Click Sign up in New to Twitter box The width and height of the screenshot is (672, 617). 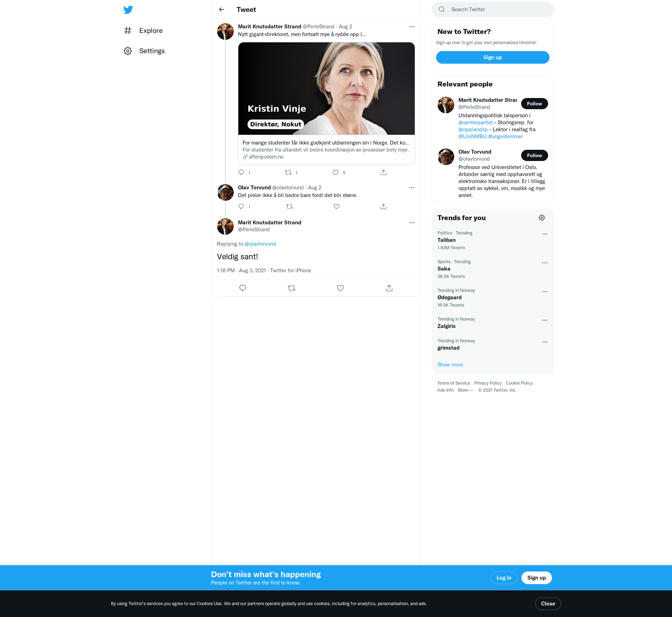pyautogui.click(x=492, y=57)
